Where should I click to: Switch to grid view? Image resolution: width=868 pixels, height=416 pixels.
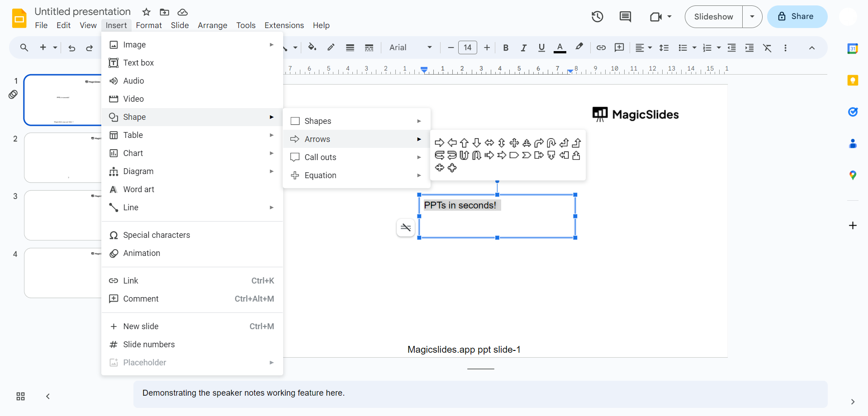(x=20, y=397)
